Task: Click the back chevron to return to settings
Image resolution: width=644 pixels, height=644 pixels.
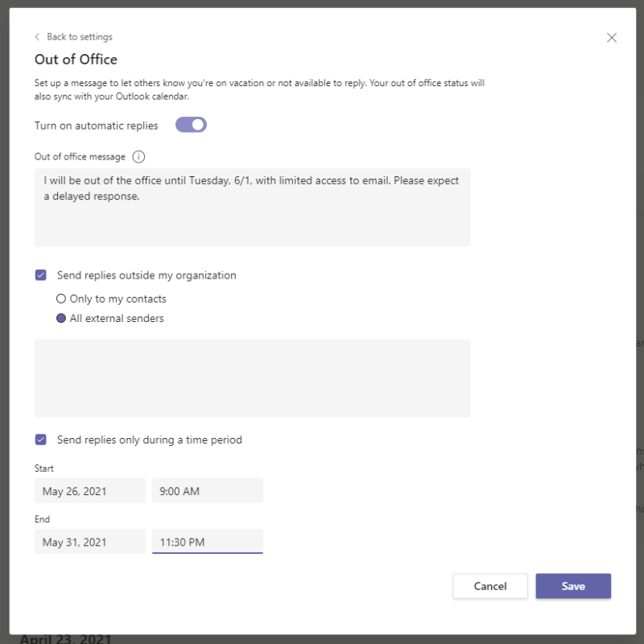Action: [37, 36]
